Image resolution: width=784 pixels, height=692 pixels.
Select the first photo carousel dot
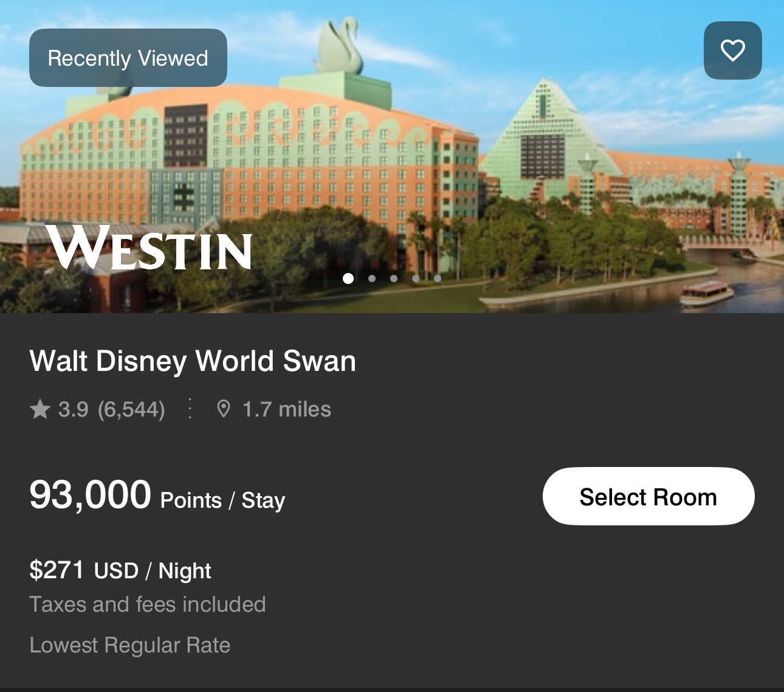coord(348,279)
